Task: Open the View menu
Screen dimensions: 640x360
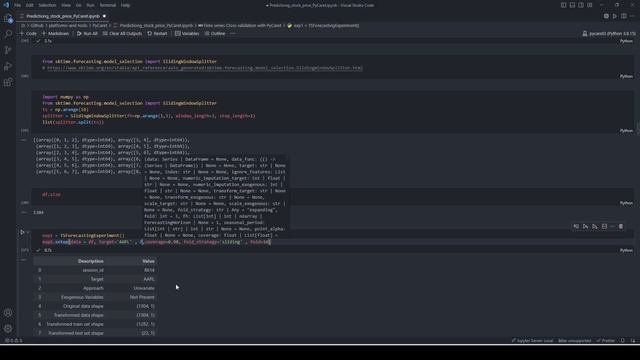Action: click(x=66, y=5)
